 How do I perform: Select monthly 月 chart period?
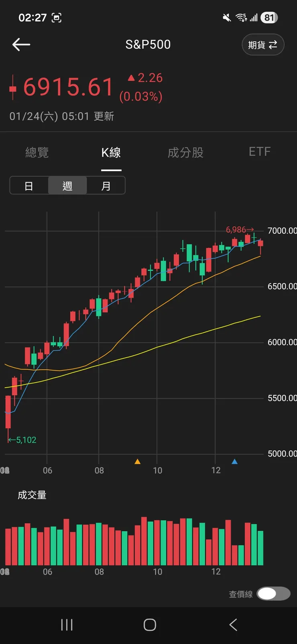[106, 186]
